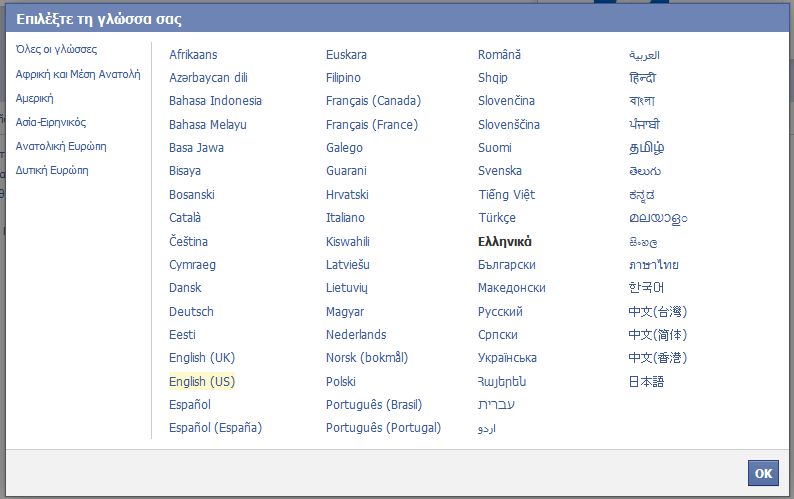Choose Slovenščina language

click(509, 125)
